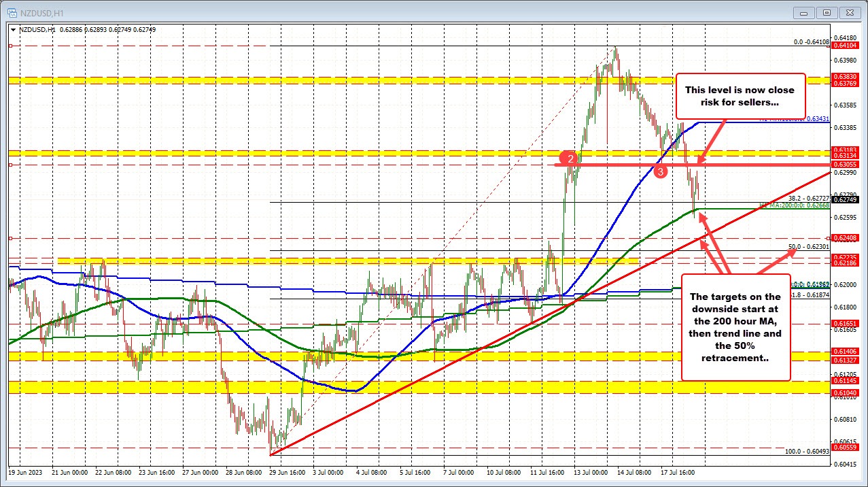Open the 0.62749 current price tag dropdown area
Screen dimensions: 868x487
844,200
